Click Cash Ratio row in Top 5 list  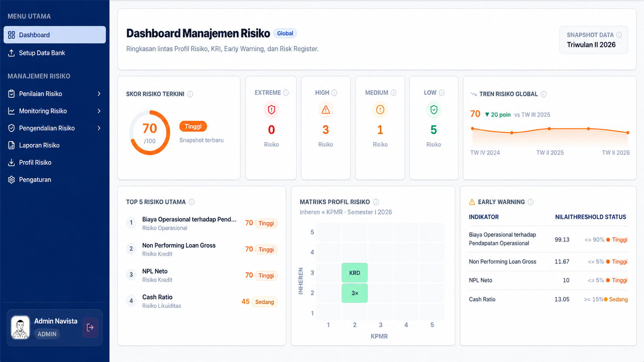[202, 301]
